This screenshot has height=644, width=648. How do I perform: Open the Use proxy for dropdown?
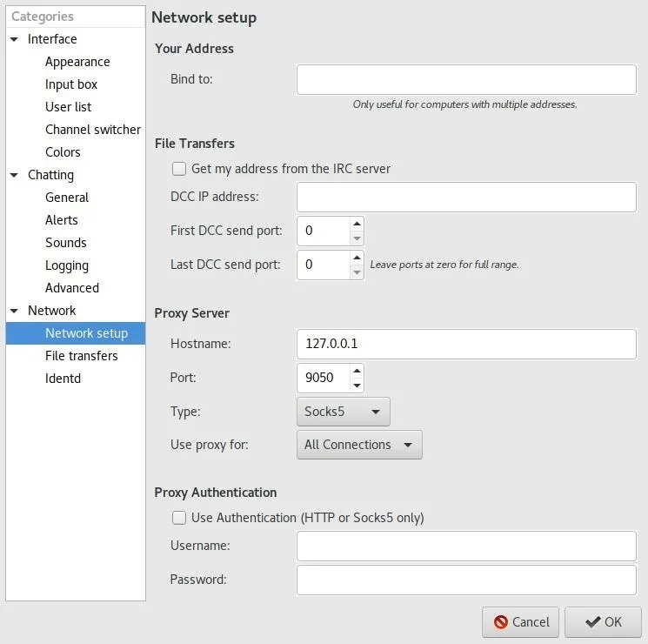(359, 445)
